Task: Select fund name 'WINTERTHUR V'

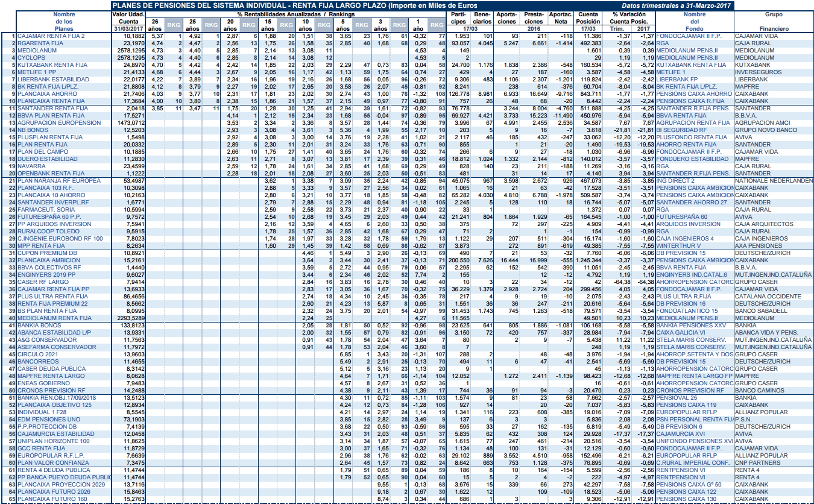Action: 678,246
